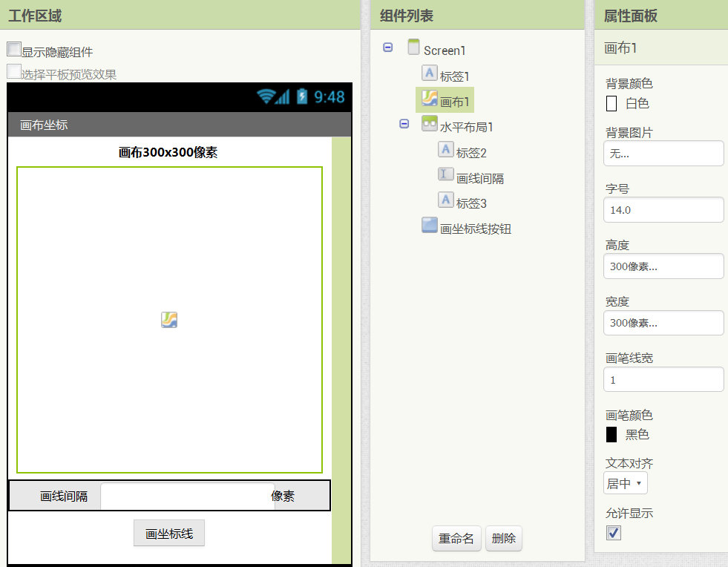Click the 画坐标线按钮 button icon
728x567 pixels.
(429, 225)
